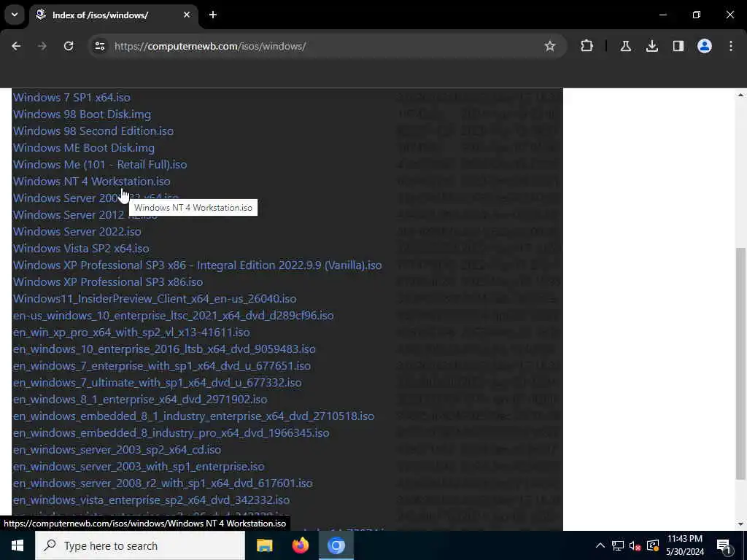The height and width of the screenshot is (560, 747).
Task: Download XP Professional SP3 Integral Edition (Vanilla).iso
Action: [197, 265]
